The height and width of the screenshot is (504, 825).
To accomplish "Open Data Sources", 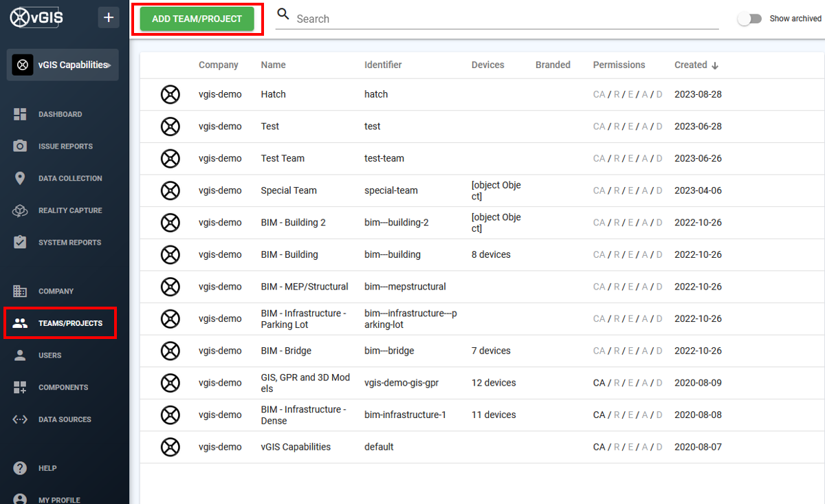I will click(x=65, y=419).
